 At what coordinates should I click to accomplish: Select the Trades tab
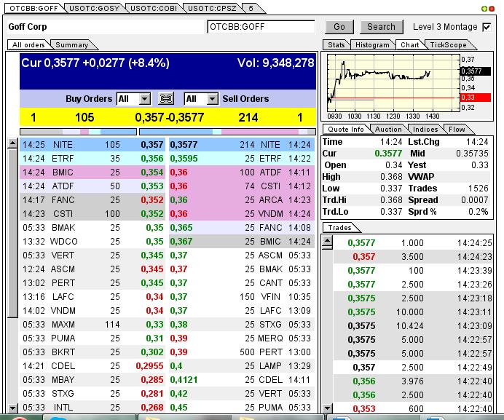(339, 228)
